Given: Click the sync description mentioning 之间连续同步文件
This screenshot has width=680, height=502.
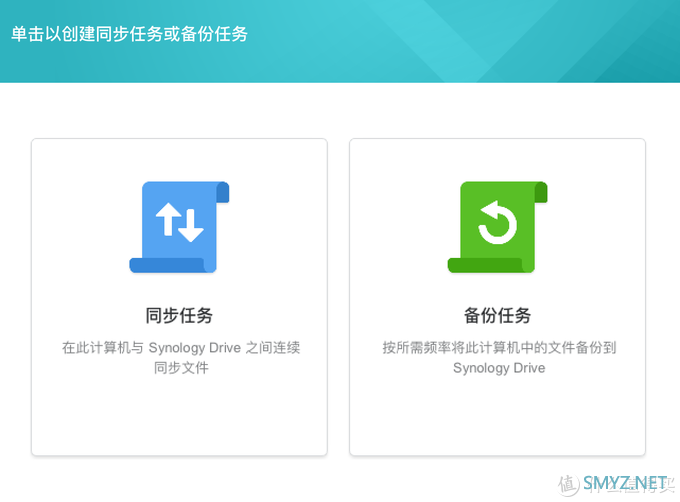Looking at the screenshot, I should (x=181, y=358).
